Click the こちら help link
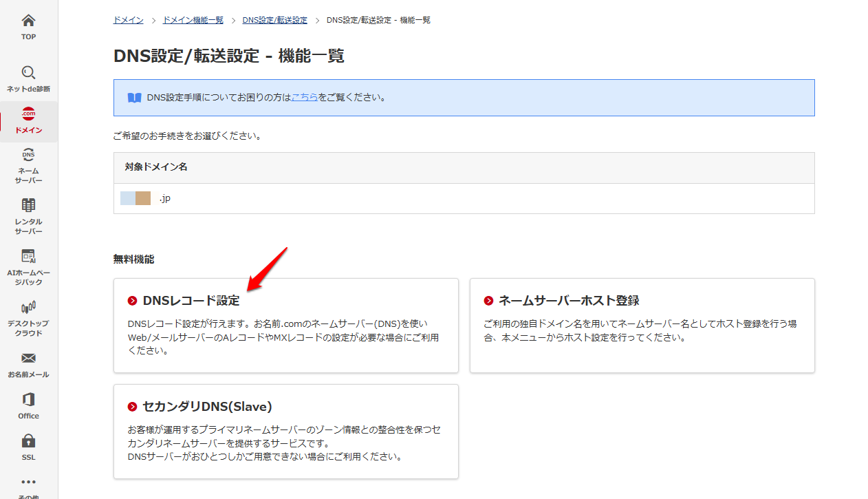The width and height of the screenshot is (868, 499). [x=305, y=98]
